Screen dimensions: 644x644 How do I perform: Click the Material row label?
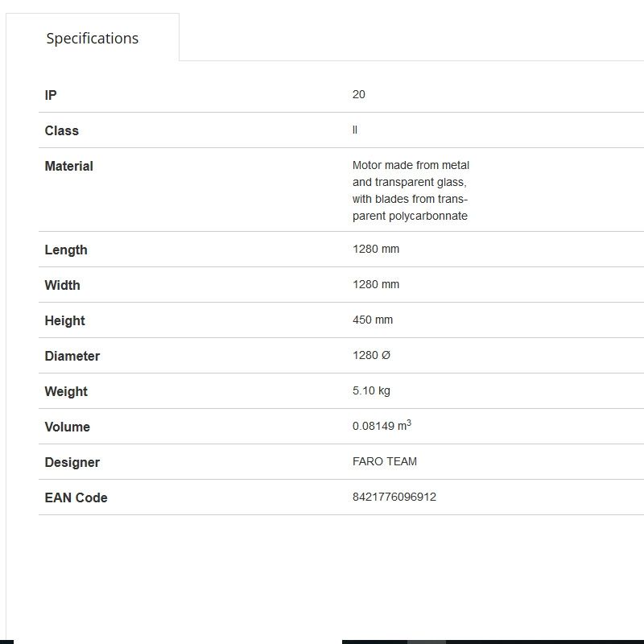point(69,166)
